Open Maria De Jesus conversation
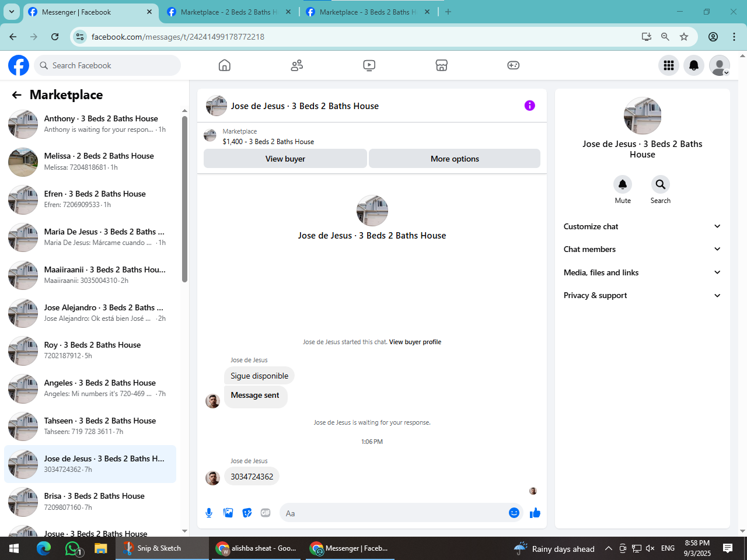The image size is (747, 560). click(x=90, y=237)
